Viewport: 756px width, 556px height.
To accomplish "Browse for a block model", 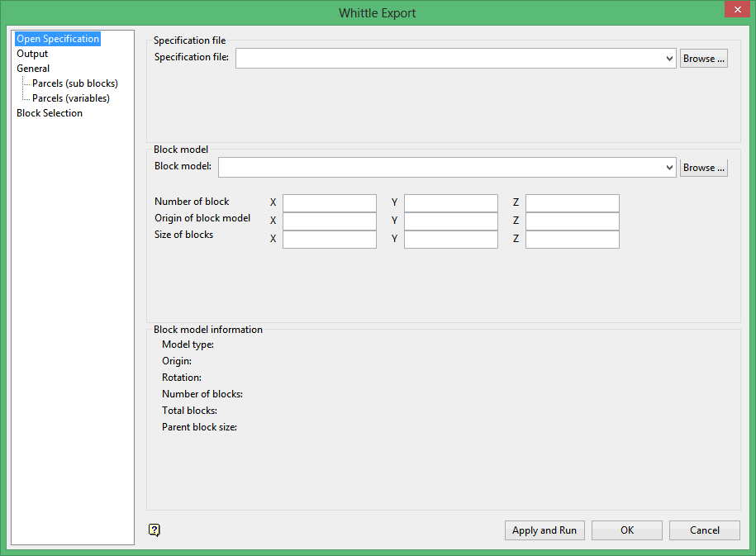I will [x=703, y=168].
